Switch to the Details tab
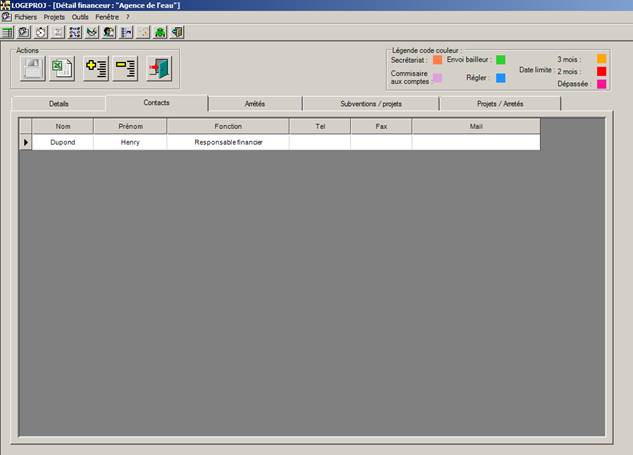633x455 pixels. click(x=59, y=104)
